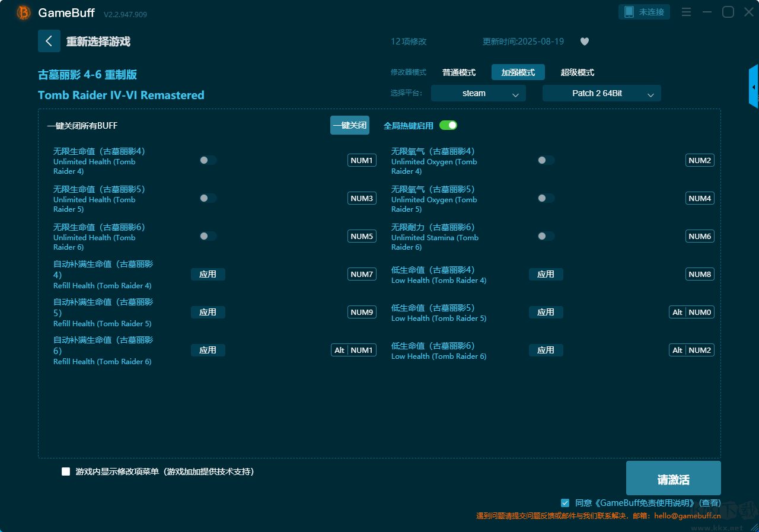Expand the blue side panel arrow
The image size is (759, 532).
coord(754,87)
